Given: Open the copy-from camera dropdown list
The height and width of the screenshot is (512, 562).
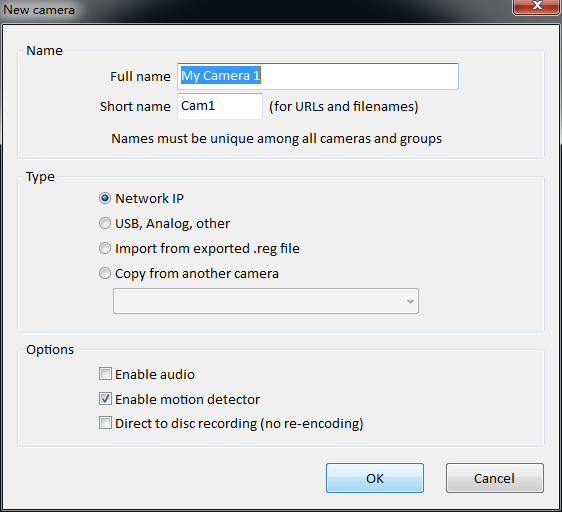Looking at the screenshot, I should coord(266,301).
